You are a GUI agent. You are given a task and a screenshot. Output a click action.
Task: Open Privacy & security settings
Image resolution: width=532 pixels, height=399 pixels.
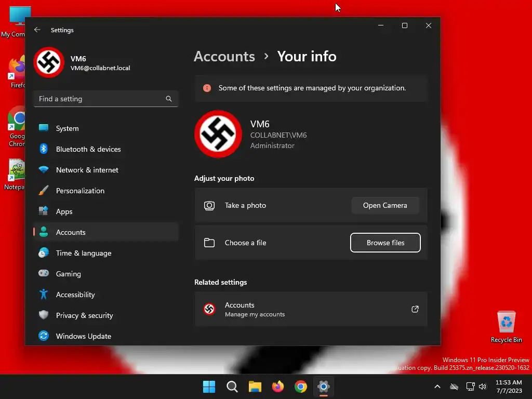tap(106, 315)
